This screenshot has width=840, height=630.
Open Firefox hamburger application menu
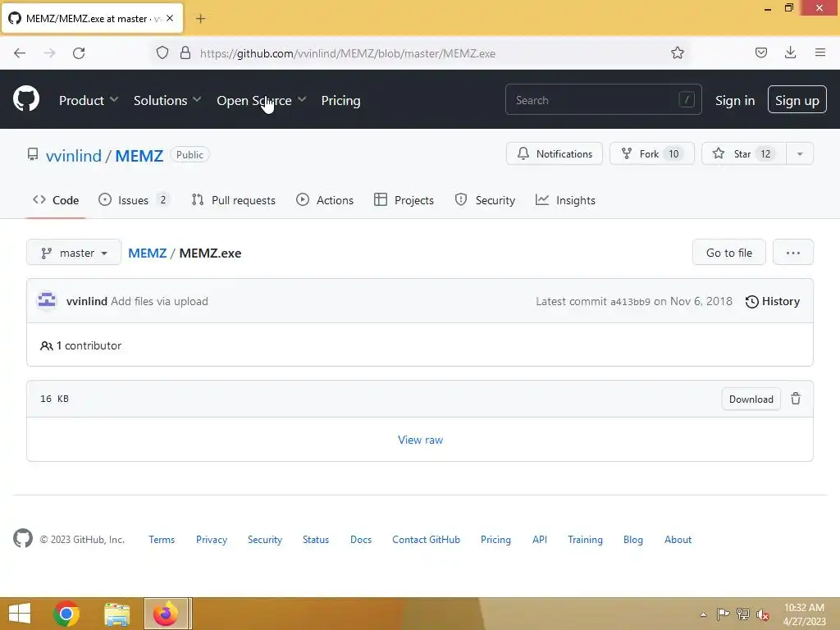tap(820, 52)
